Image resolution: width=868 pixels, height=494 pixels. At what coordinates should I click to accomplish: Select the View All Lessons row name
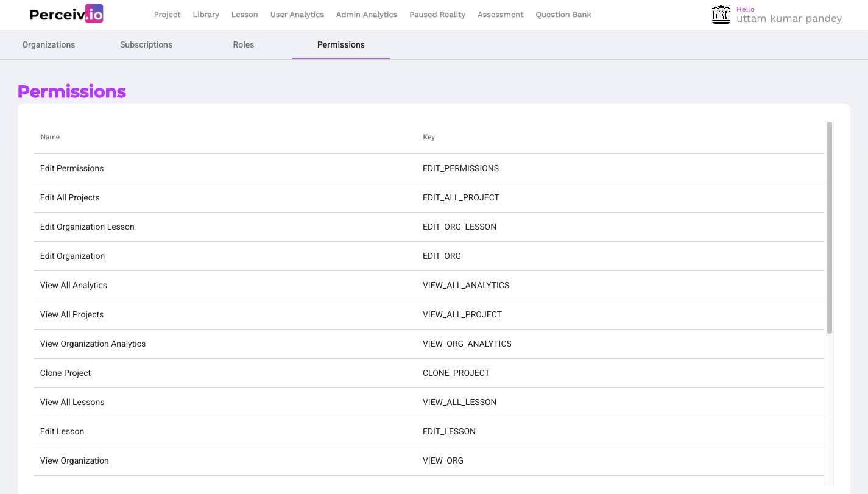point(72,402)
